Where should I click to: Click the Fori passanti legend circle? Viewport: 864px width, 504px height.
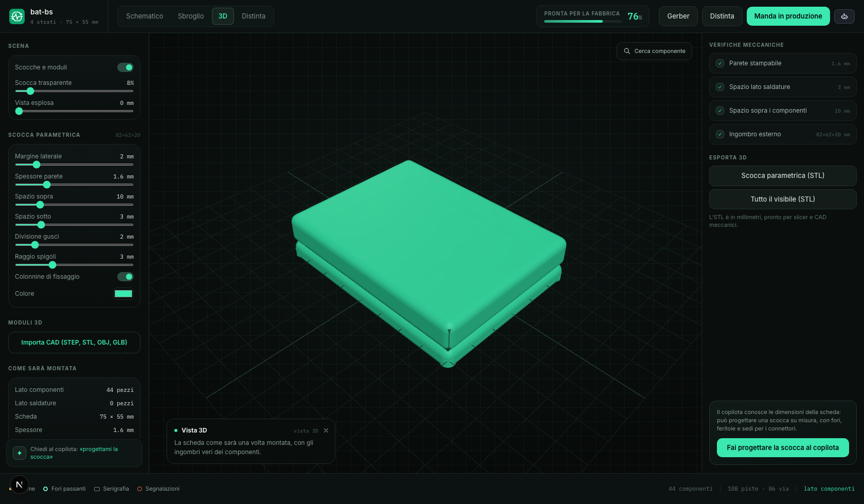pos(45,489)
